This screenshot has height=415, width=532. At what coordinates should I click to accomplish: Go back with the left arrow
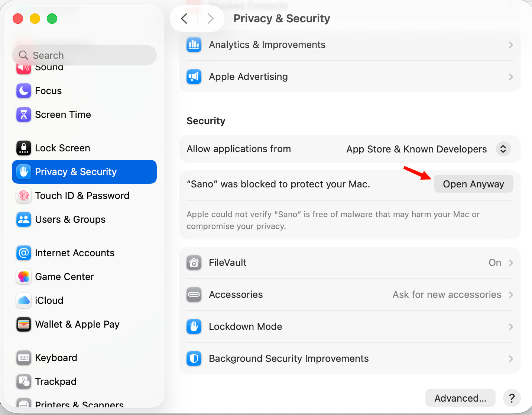pyautogui.click(x=184, y=19)
